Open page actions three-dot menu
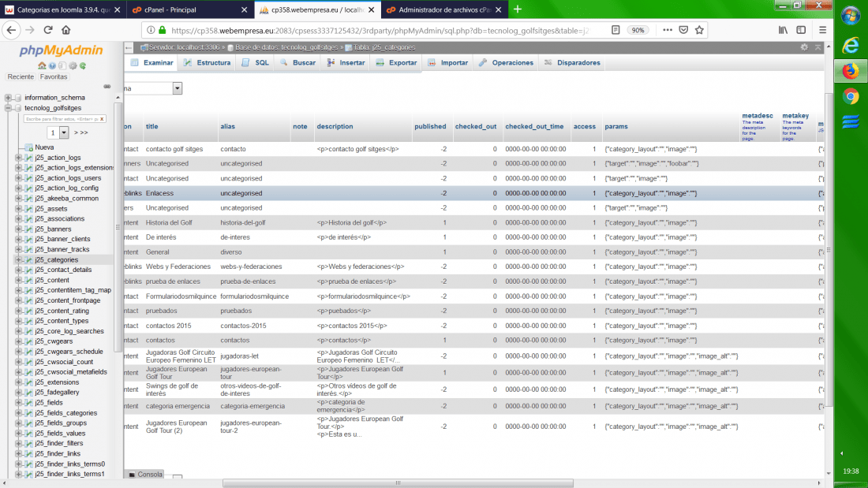The height and width of the screenshot is (488, 868). (668, 30)
